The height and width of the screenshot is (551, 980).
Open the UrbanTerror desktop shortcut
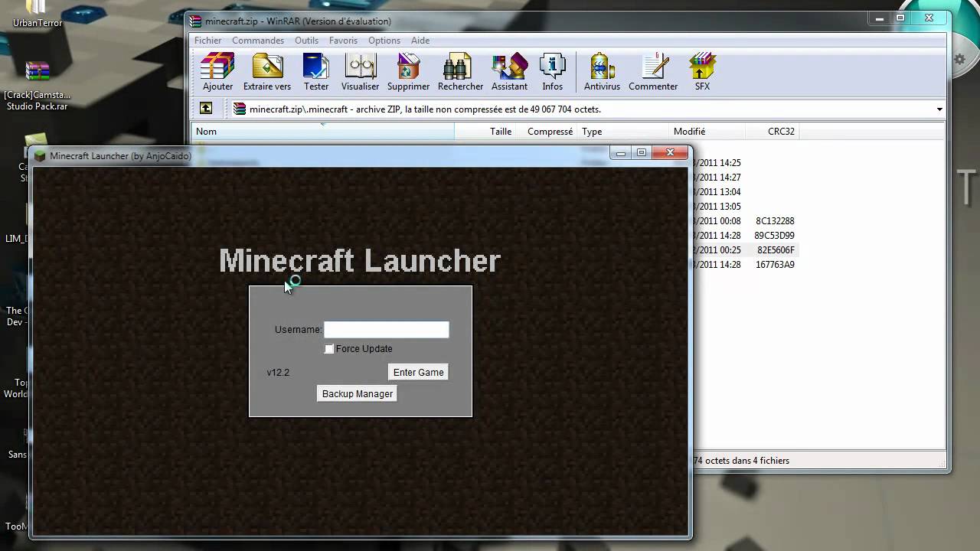pos(37,14)
